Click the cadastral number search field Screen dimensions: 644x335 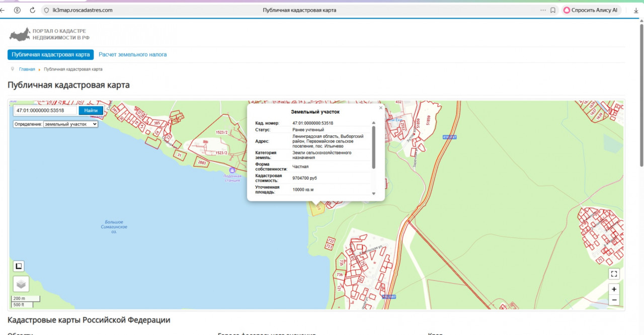(45, 110)
